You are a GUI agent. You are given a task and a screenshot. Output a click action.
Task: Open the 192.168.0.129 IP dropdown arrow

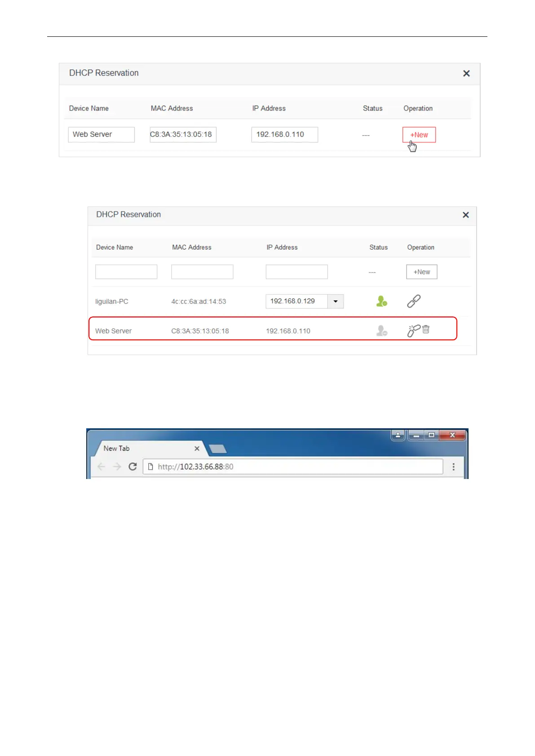click(x=336, y=301)
